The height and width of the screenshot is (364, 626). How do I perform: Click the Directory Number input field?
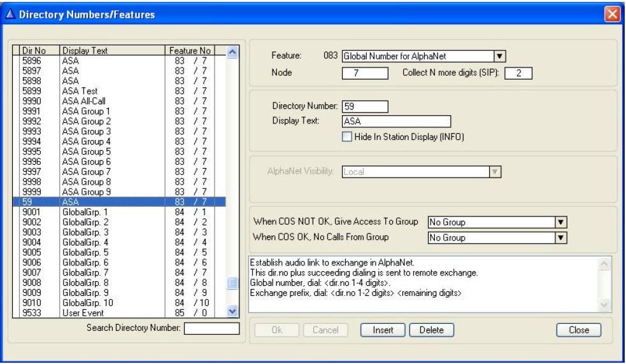pos(364,106)
